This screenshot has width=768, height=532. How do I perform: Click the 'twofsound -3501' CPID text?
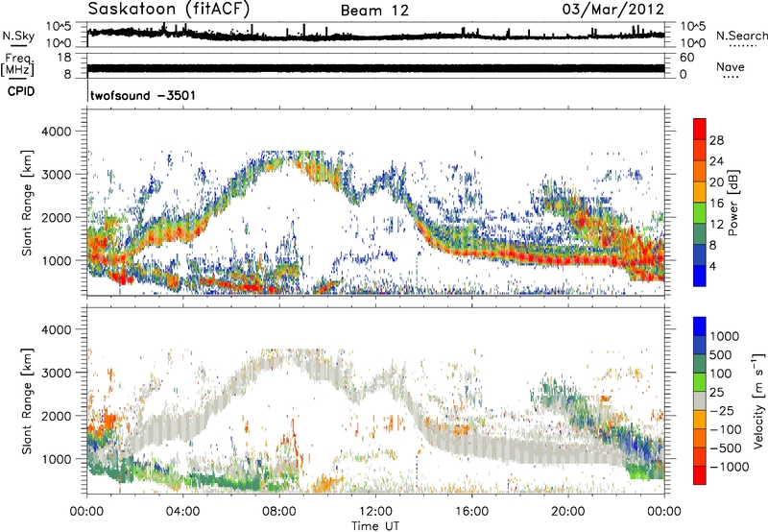pyautogui.click(x=142, y=95)
